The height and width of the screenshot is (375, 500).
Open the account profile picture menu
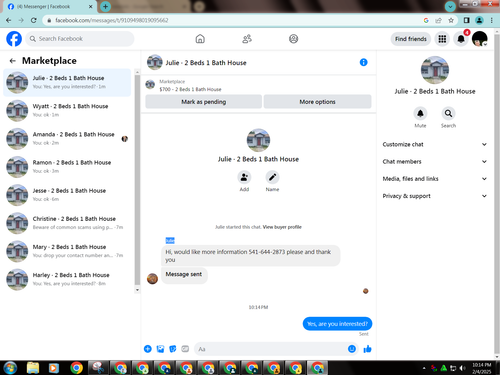[480, 39]
